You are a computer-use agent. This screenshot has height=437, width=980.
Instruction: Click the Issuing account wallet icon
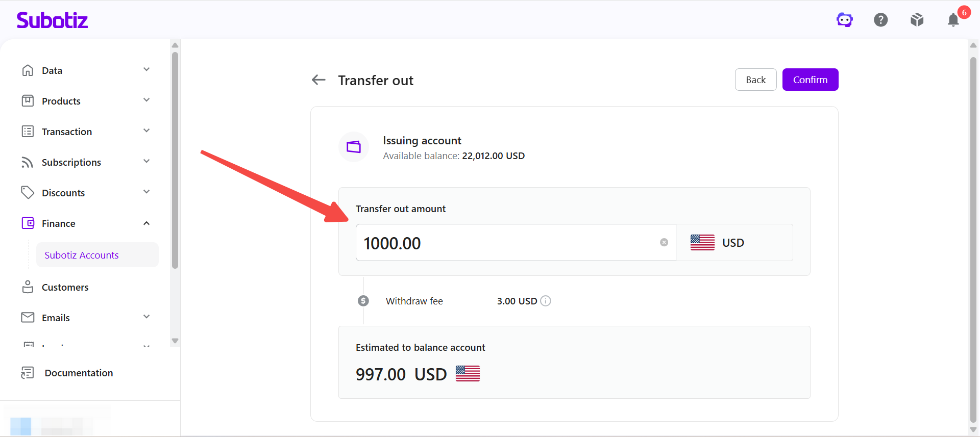(354, 147)
